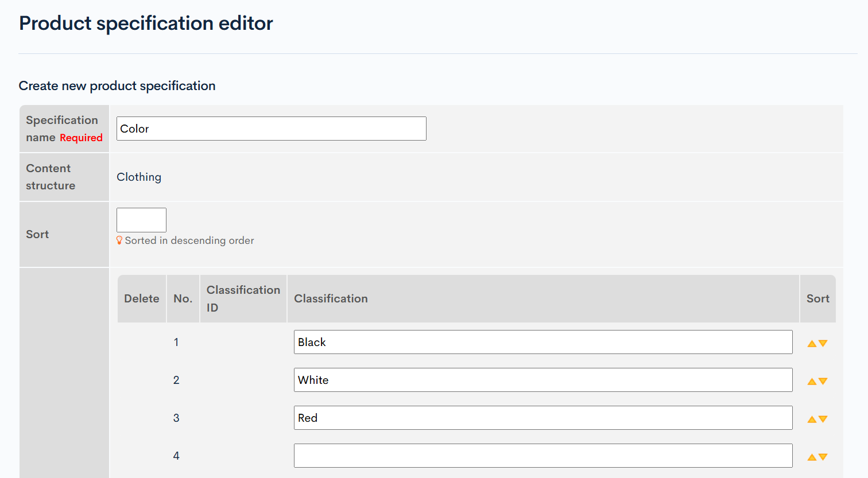The image size is (868, 478).
Task: Move the Black row up with arrow
Action: (812, 344)
